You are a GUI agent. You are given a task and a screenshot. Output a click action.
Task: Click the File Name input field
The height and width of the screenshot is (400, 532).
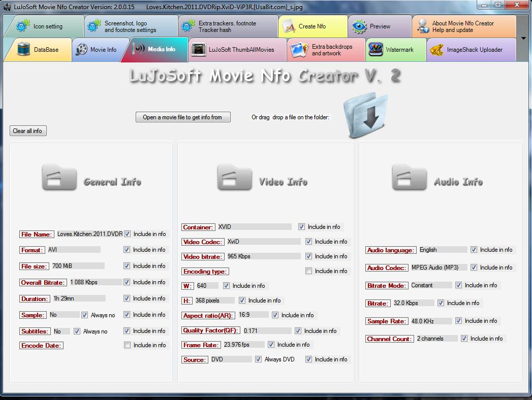[89, 234]
